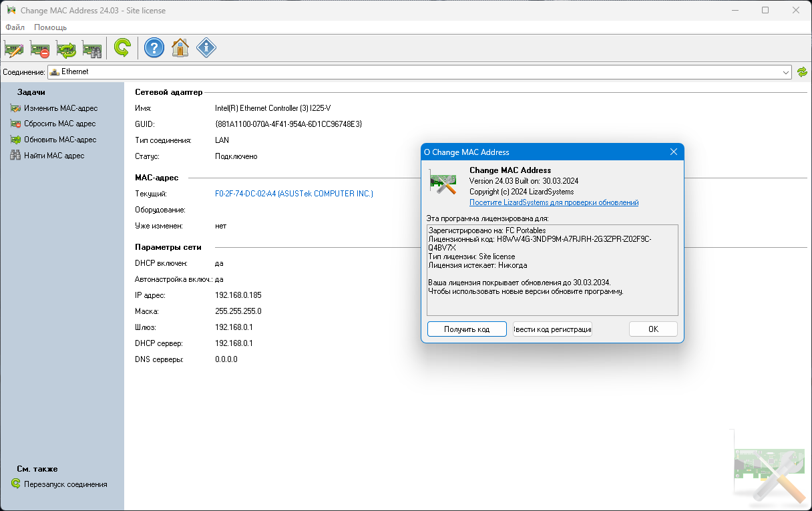Click the См. также panel header
The image size is (812, 511).
37,469
